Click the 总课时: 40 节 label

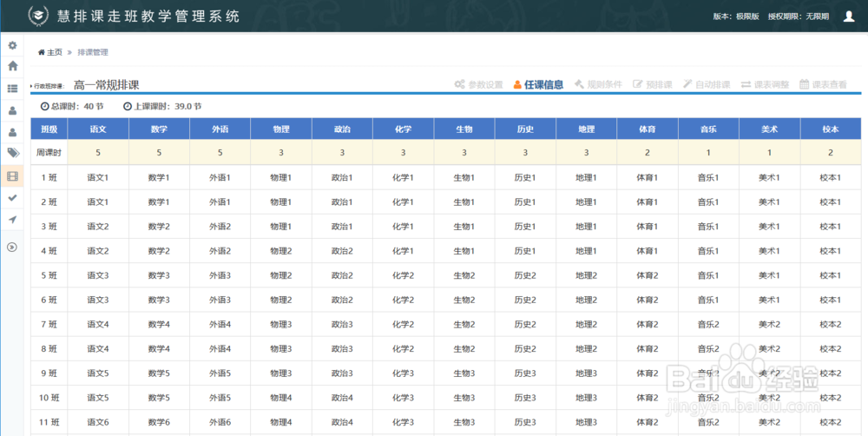tap(72, 106)
